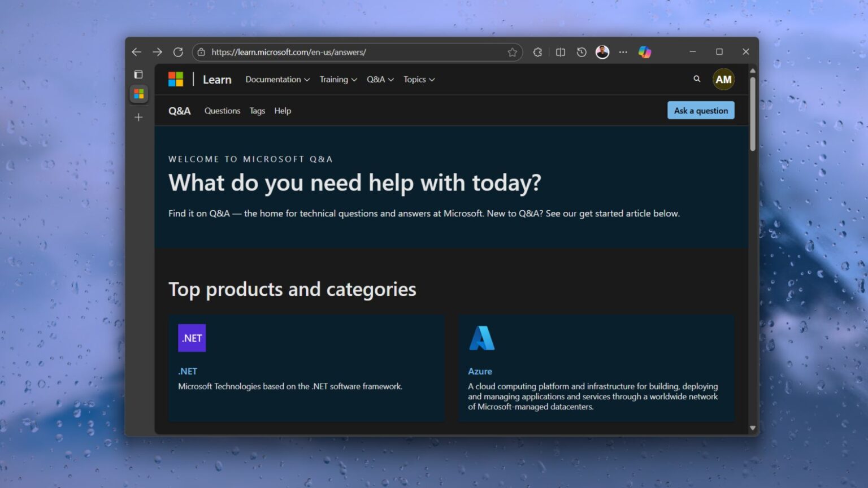This screenshot has width=868, height=488.
Task: Click the back arrow in the browser
Action: [x=136, y=52]
